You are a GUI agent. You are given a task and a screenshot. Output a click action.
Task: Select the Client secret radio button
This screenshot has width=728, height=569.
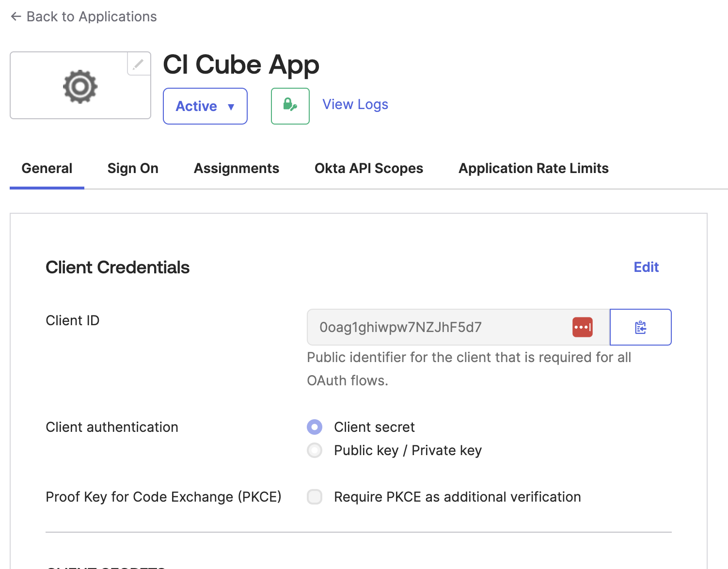pyautogui.click(x=315, y=427)
